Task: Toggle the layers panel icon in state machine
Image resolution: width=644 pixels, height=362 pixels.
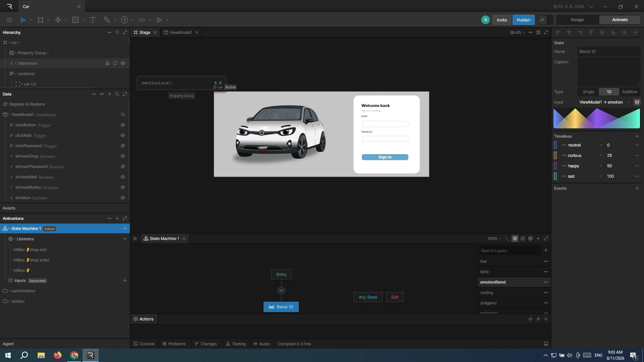Action: [x=515, y=239]
